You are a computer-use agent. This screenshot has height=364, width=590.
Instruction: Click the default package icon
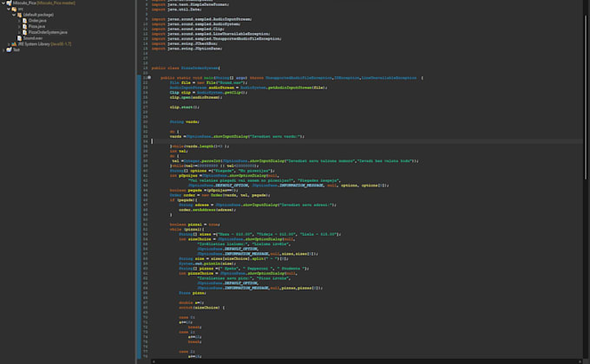20,15
